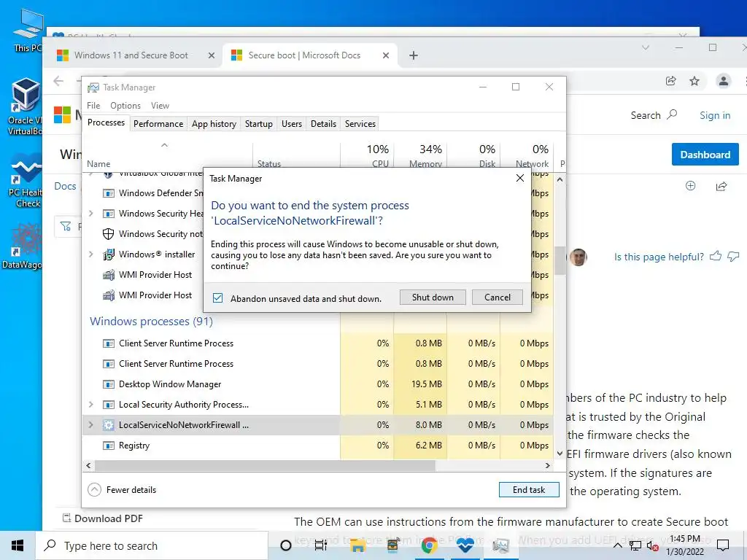Image resolution: width=747 pixels, height=560 pixels.
Task: Open Task Manager Options menu
Action: click(x=125, y=105)
